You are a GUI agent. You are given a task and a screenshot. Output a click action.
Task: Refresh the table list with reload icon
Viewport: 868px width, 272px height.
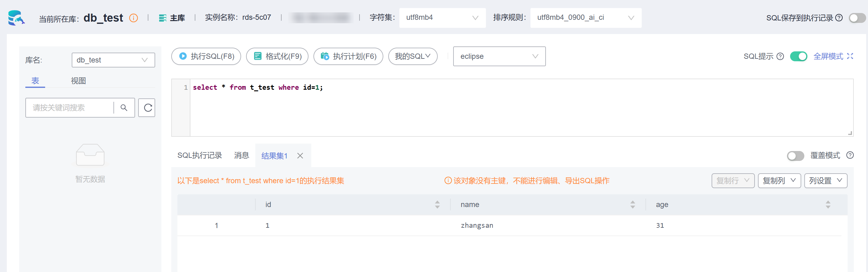click(147, 108)
